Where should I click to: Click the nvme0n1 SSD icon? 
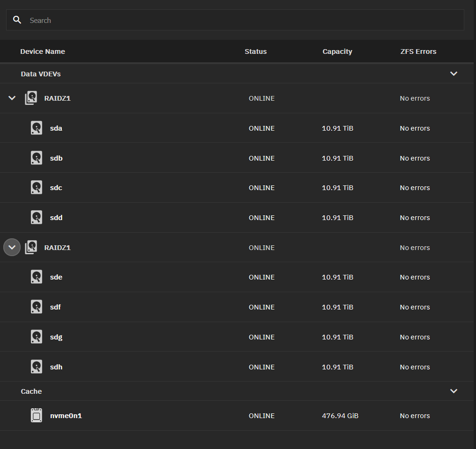[37, 415]
